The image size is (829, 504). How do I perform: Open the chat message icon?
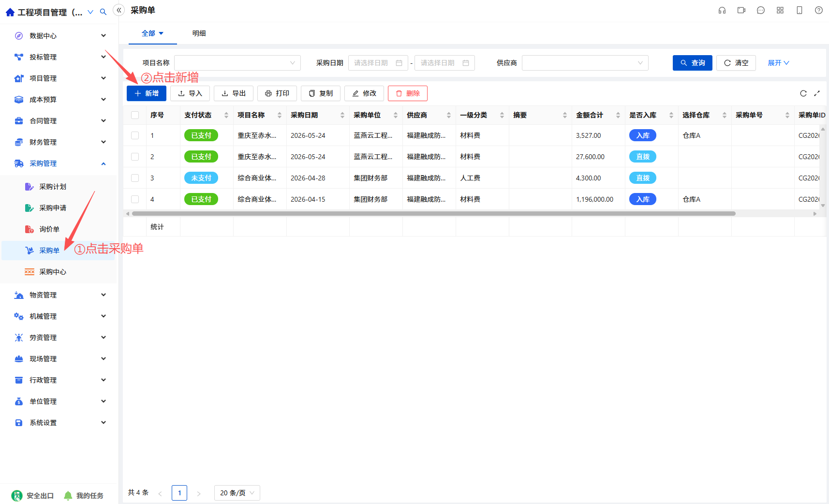click(761, 10)
